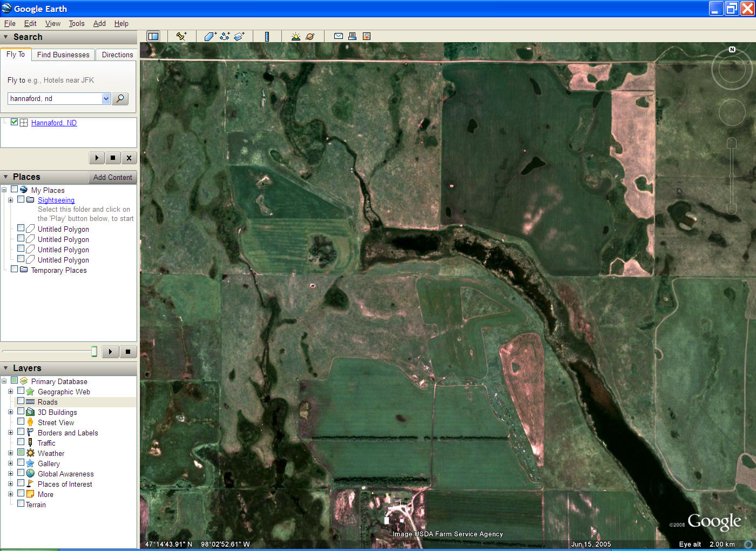The image size is (756, 551).
Task: Expand the Sightseeing folder tree node
Action: coord(10,200)
